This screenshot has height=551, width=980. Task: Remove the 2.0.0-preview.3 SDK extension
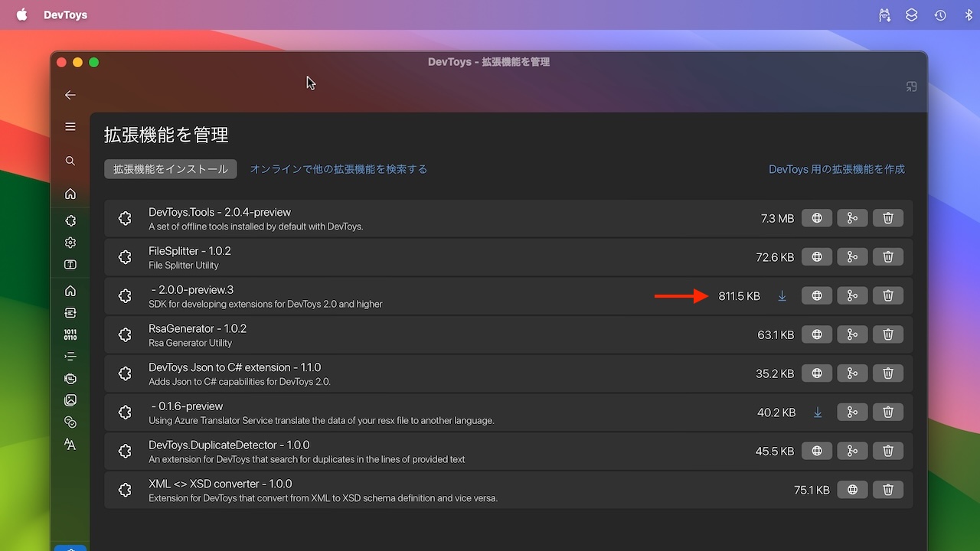(888, 296)
